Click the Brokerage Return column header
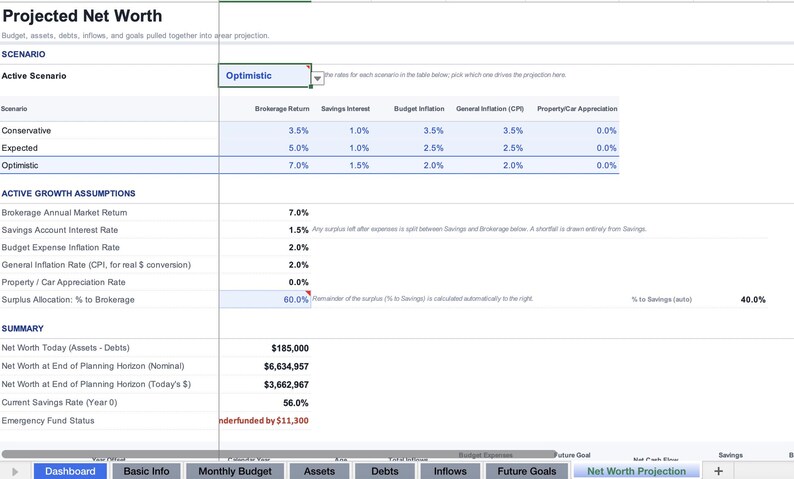 pos(282,109)
